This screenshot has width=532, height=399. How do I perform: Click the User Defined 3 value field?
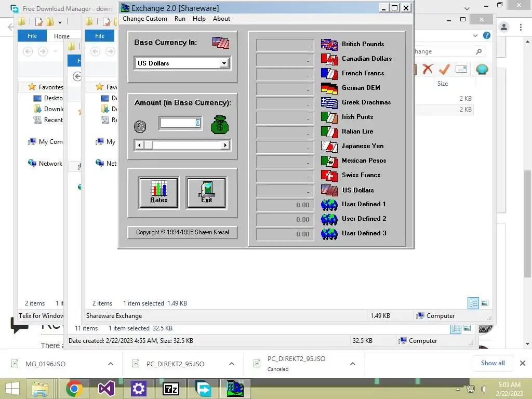[x=285, y=234]
